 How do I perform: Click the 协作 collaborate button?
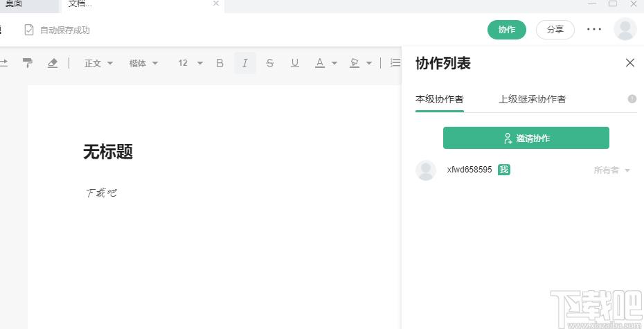(507, 30)
